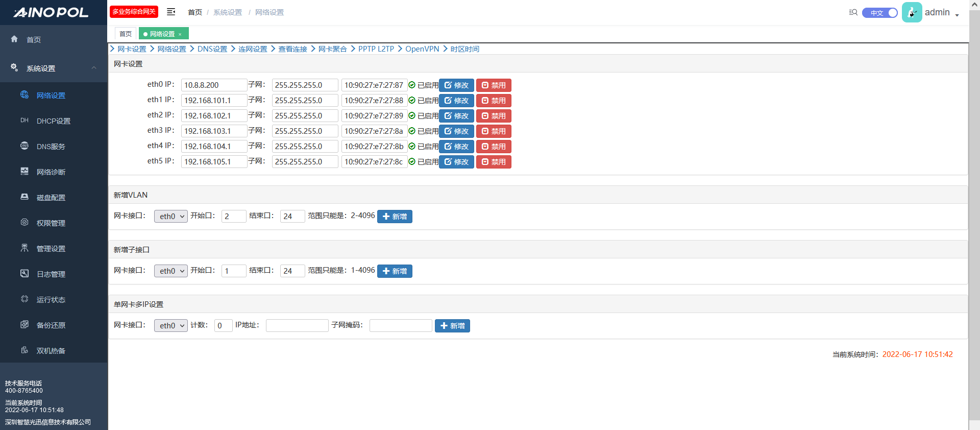
Task: Click 修改 button for eth1
Action: tap(456, 101)
